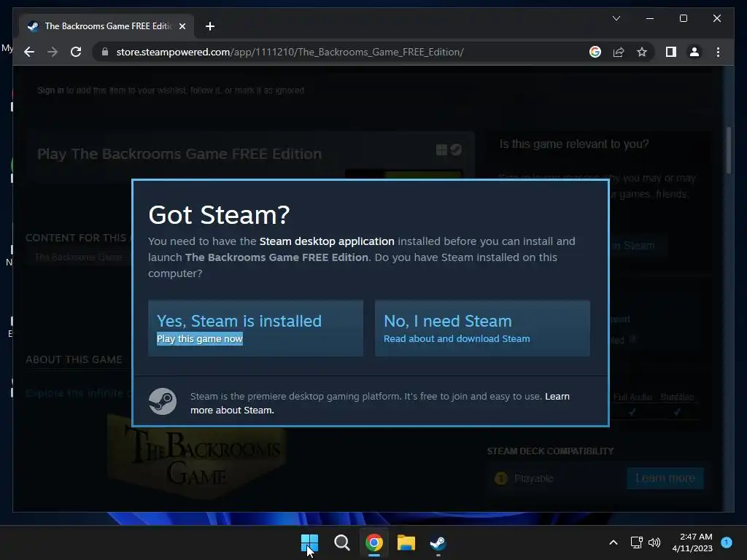Viewport: 747px width, 560px height.
Task: Minimize the Chrome window
Action: [650, 18]
